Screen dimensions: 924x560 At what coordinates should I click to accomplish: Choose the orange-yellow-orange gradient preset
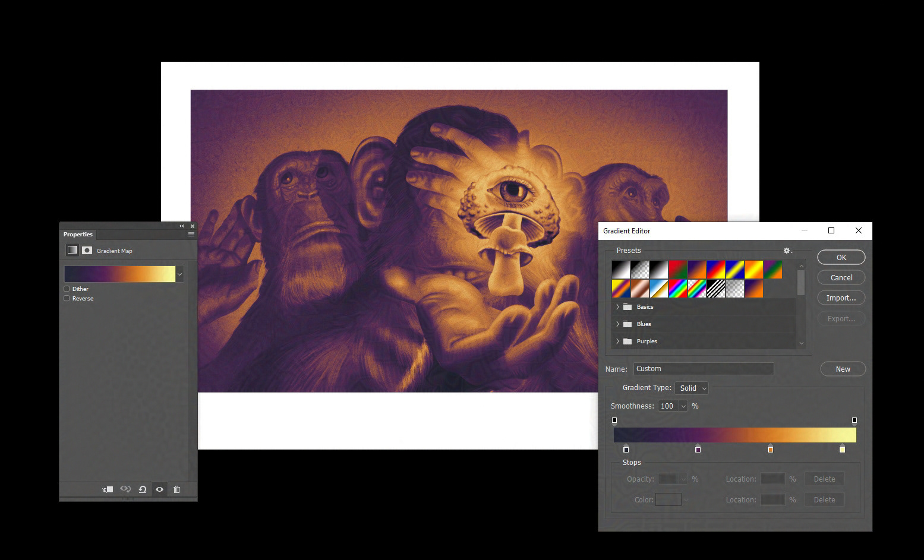[754, 270]
